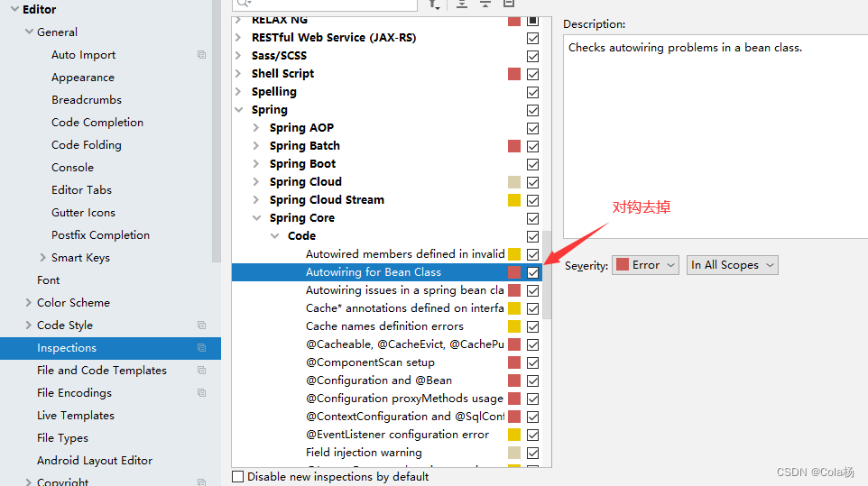This screenshot has height=486, width=868.
Task: Toggle Autowired members defined in invalid checkbox
Action: (x=532, y=254)
